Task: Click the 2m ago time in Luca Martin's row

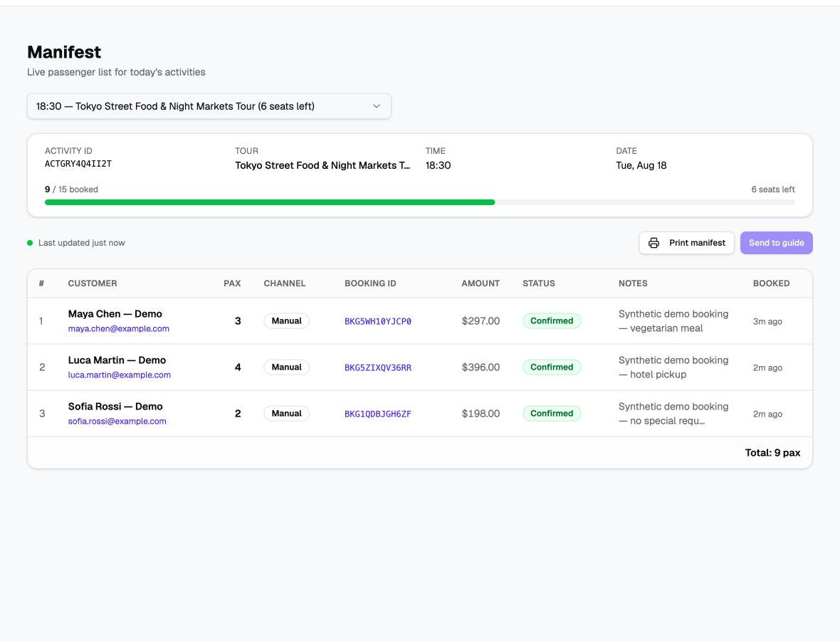Action: coord(767,368)
